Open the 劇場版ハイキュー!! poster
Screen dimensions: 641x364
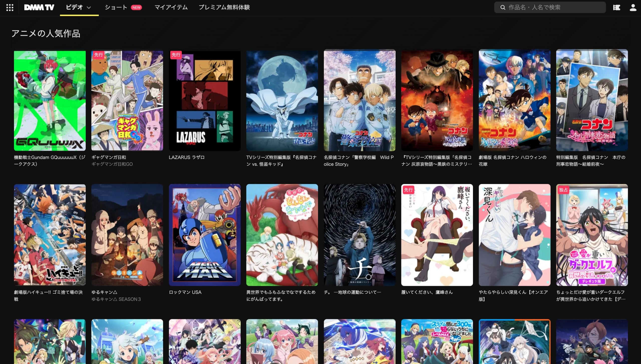50,235
